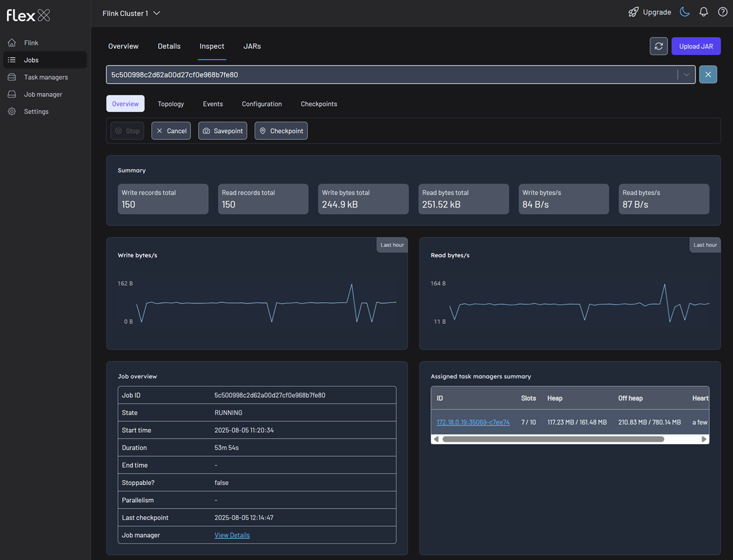The height and width of the screenshot is (560, 733).
Task: Open the help question mark icon
Action: pos(722,12)
